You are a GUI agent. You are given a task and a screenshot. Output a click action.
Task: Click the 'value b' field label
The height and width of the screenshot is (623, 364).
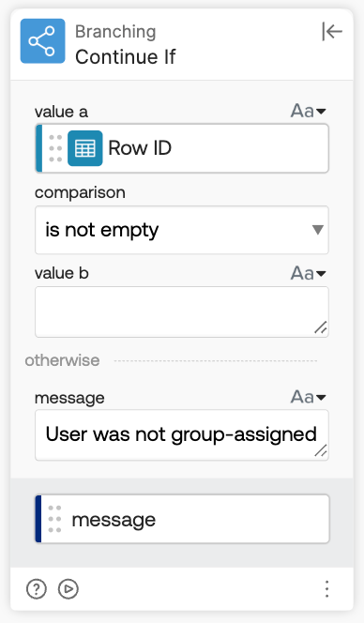(x=62, y=273)
